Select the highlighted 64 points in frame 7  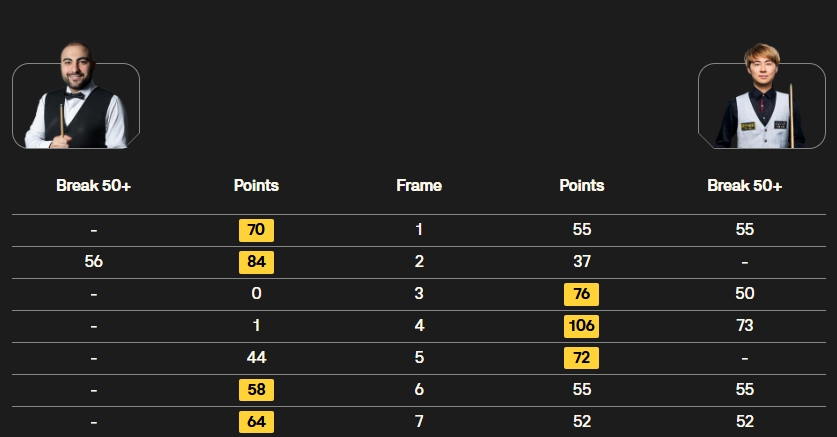point(256,422)
